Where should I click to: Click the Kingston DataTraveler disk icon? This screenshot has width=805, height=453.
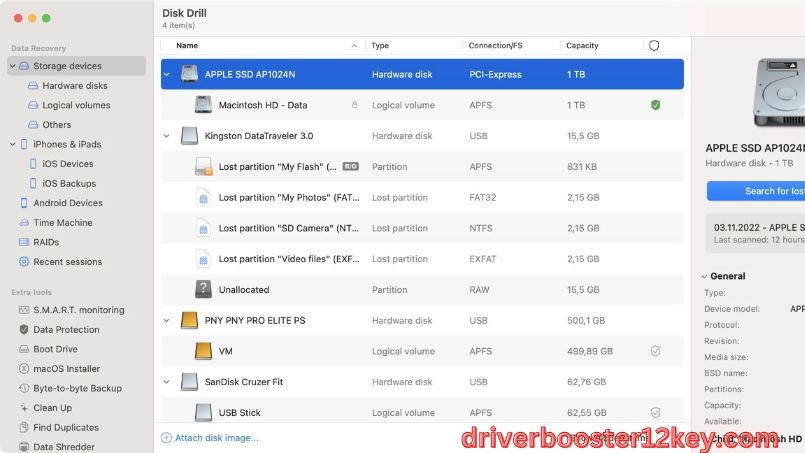click(x=189, y=136)
